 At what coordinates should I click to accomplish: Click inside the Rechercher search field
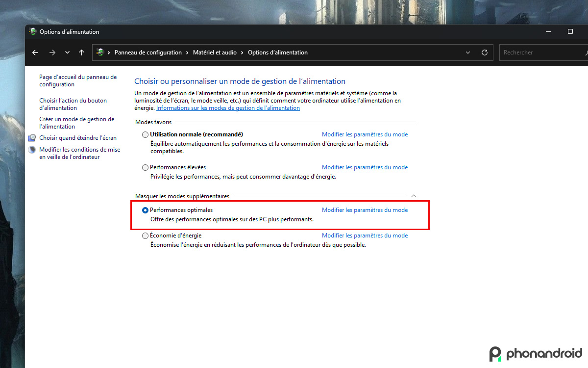click(x=539, y=53)
